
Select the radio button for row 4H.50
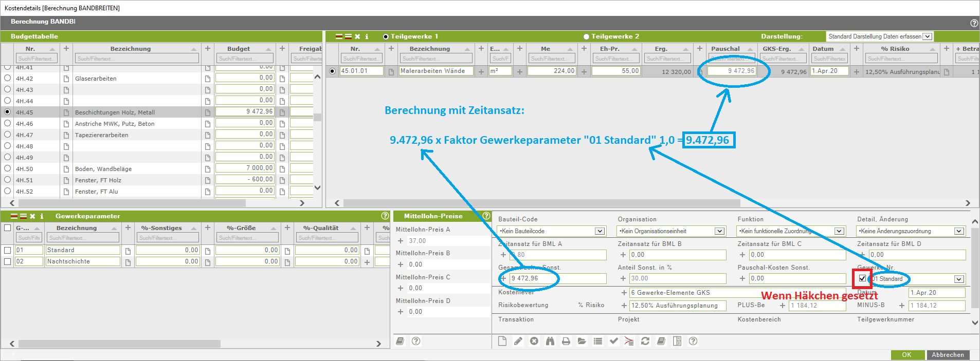tap(8, 168)
